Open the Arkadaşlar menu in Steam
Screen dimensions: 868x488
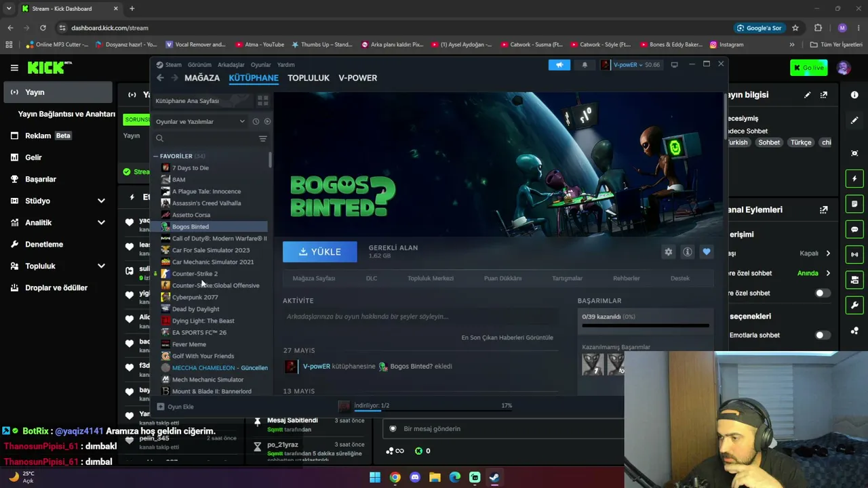pos(231,65)
